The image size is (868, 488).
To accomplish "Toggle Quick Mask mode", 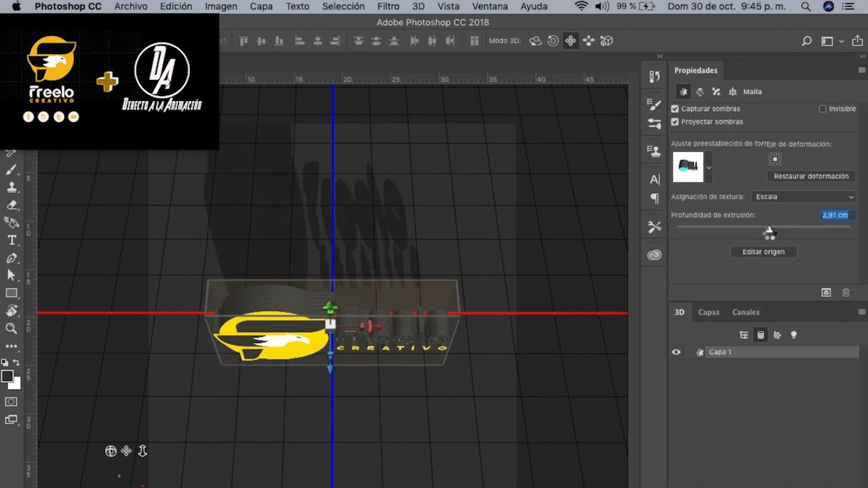I will pyautogui.click(x=12, y=402).
